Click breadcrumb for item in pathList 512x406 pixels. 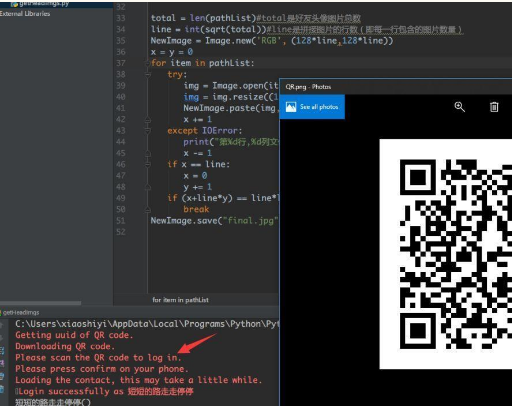point(180,300)
